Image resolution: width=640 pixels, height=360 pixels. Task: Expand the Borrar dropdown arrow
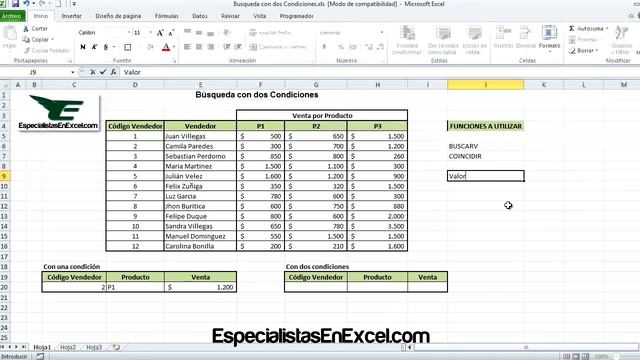[x=597, y=51]
